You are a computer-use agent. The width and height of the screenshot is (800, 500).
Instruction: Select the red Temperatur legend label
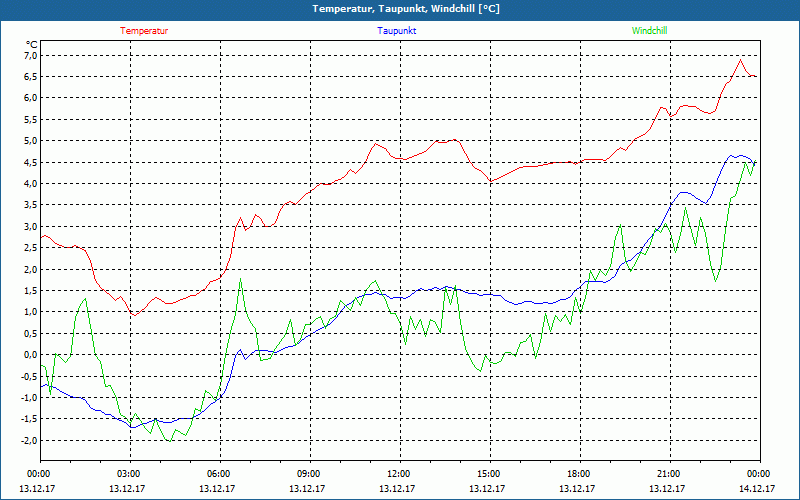click(144, 31)
